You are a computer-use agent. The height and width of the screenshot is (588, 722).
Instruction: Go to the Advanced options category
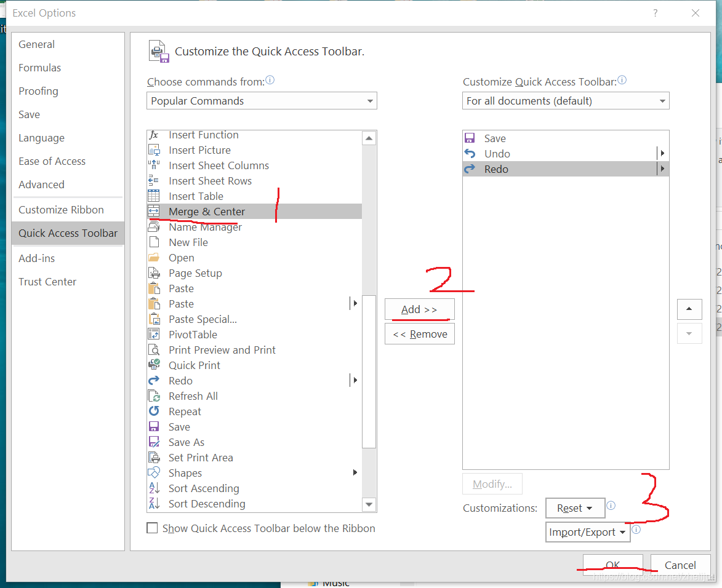pyautogui.click(x=68, y=185)
